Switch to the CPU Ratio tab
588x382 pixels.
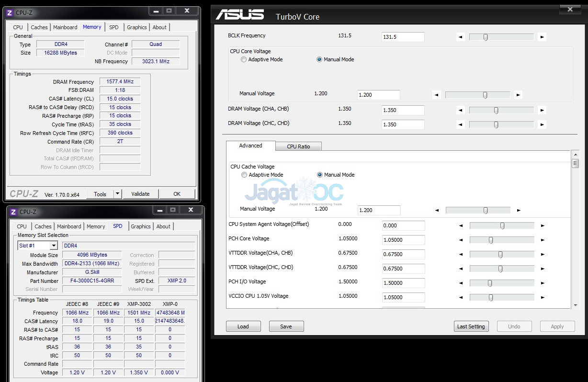[x=298, y=146]
